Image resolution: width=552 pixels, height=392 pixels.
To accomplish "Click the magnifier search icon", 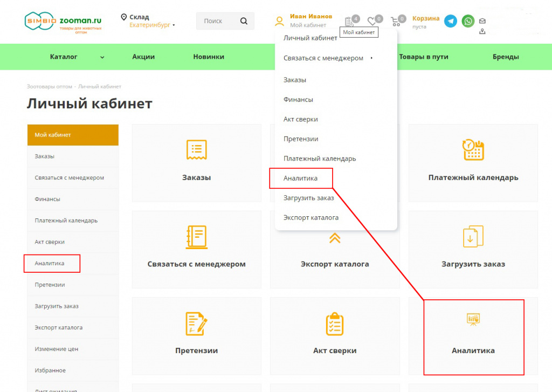I will [x=244, y=21].
